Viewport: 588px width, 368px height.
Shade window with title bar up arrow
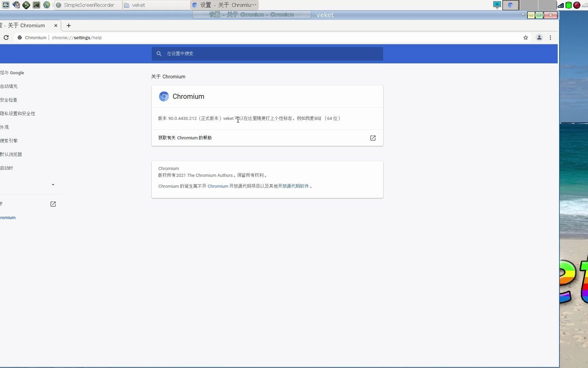(523, 15)
